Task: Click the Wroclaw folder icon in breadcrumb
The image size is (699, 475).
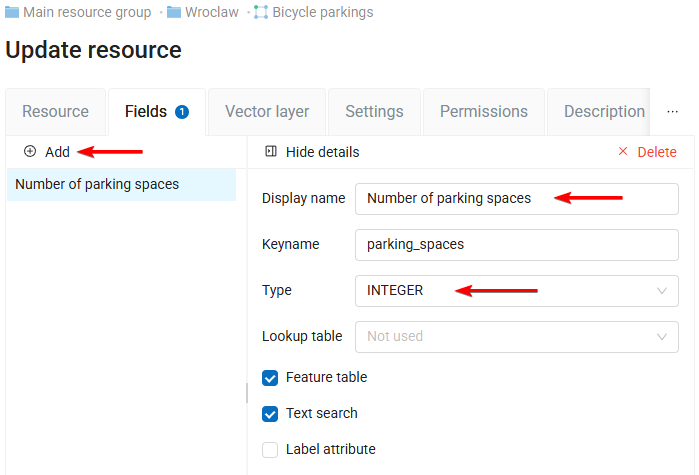Action: click(174, 13)
